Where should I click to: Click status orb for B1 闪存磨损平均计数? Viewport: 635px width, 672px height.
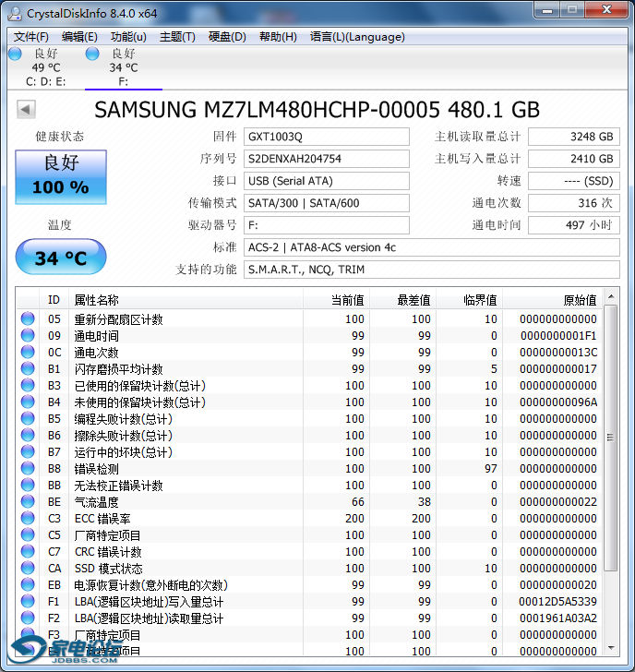click(x=28, y=368)
